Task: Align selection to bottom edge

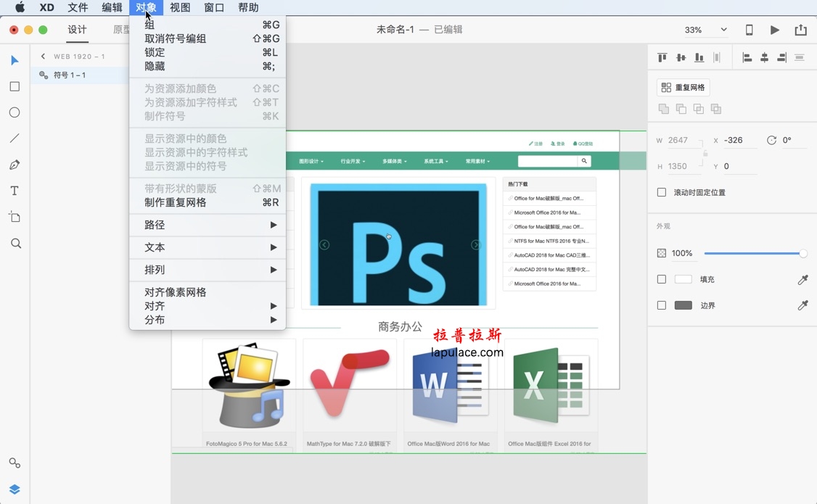Action: [x=699, y=57]
